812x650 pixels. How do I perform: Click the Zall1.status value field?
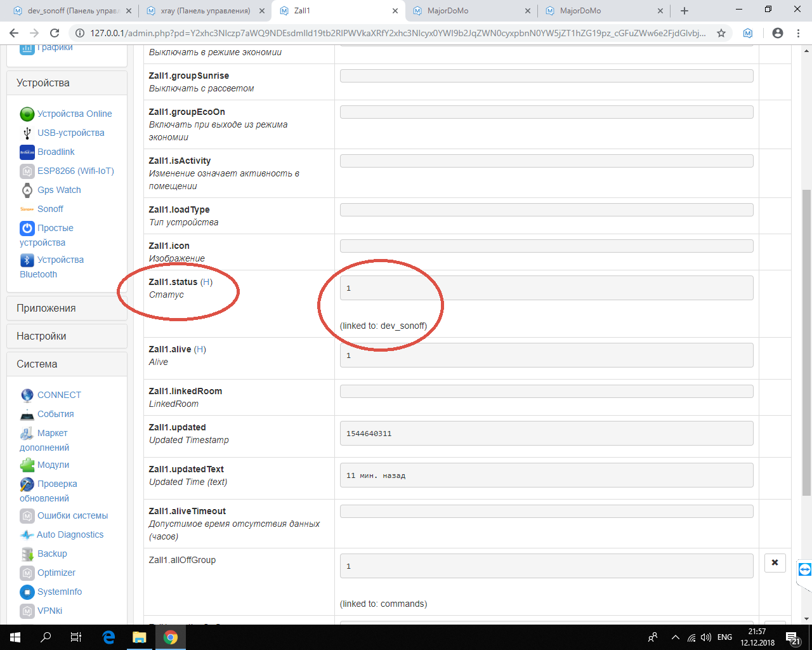pos(546,288)
